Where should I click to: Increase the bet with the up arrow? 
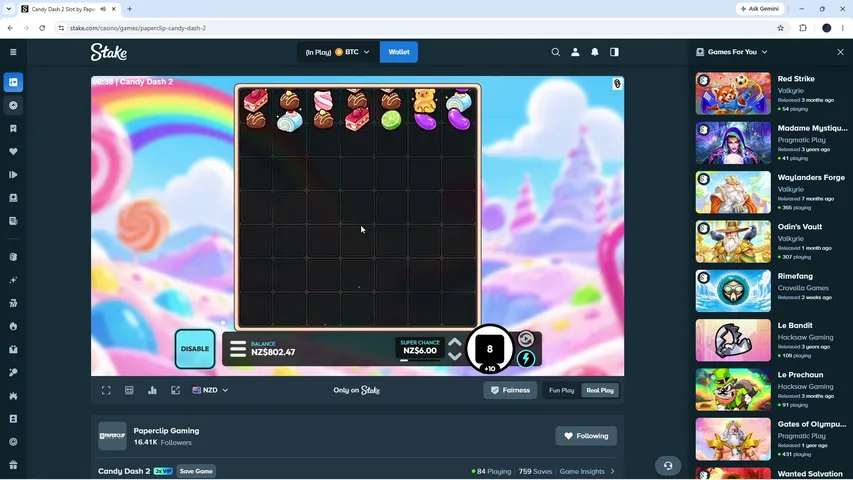pyautogui.click(x=455, y=342)
